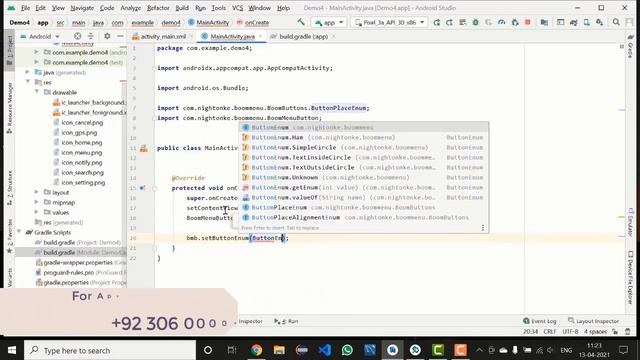Expand the mipmap folder
The height and width of the screenshot is (360, 640).
(x=37, y=202)
